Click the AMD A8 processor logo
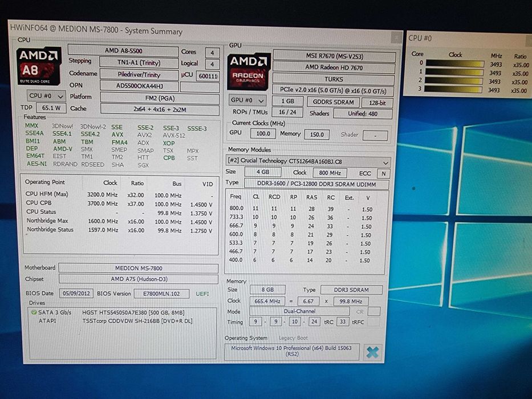This screenshot has height=399, width=532. [39, 66]
